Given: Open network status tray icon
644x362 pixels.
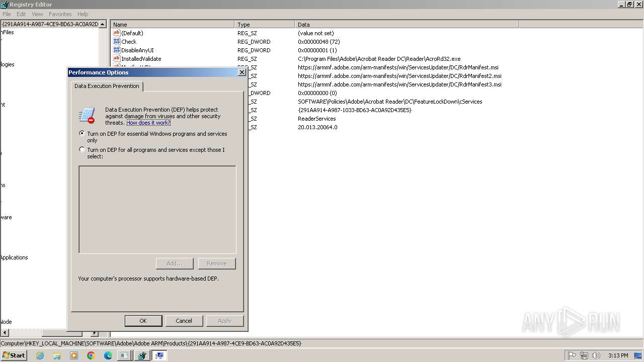Looking at the screenshot, I should (584, 355).
